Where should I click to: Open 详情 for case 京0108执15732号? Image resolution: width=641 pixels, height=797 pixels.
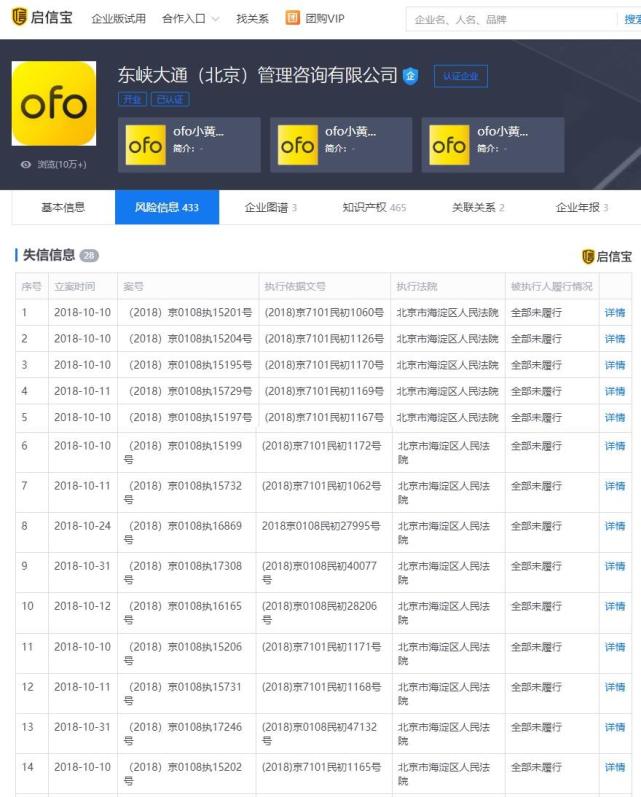click(x=615, y=486)
